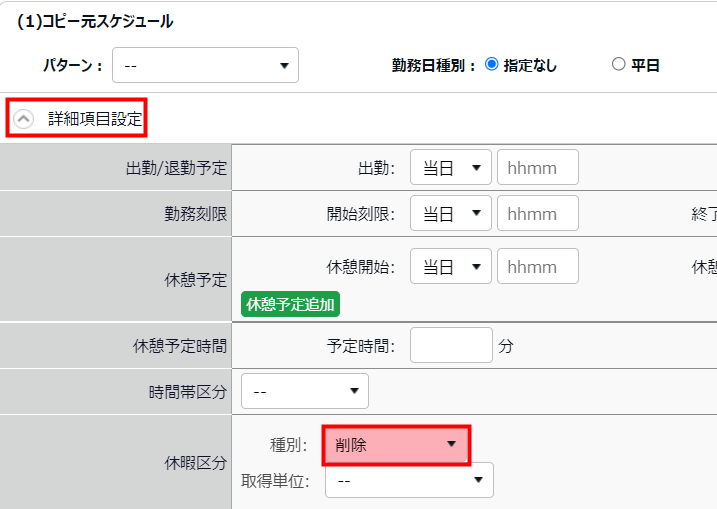Screen dimensions: 717x509
Task: Click the 休暇区分 row header
Action: [195, 463]
